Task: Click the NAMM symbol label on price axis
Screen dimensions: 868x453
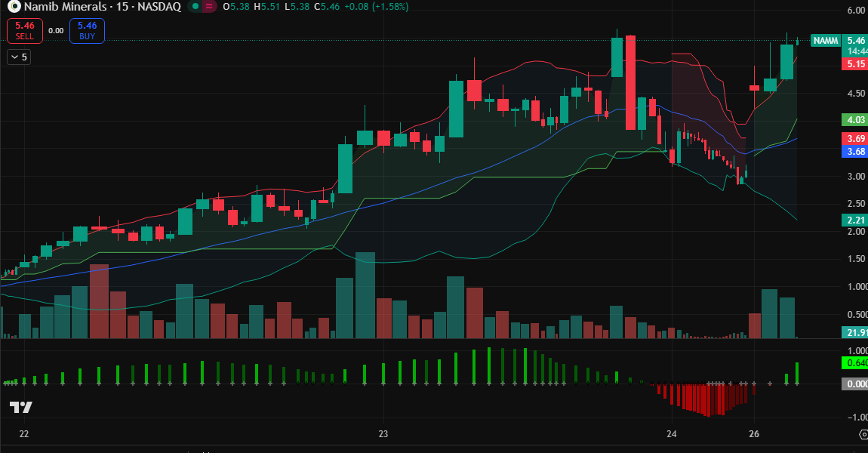Action: pyautogui.click(x=826, y=41)
